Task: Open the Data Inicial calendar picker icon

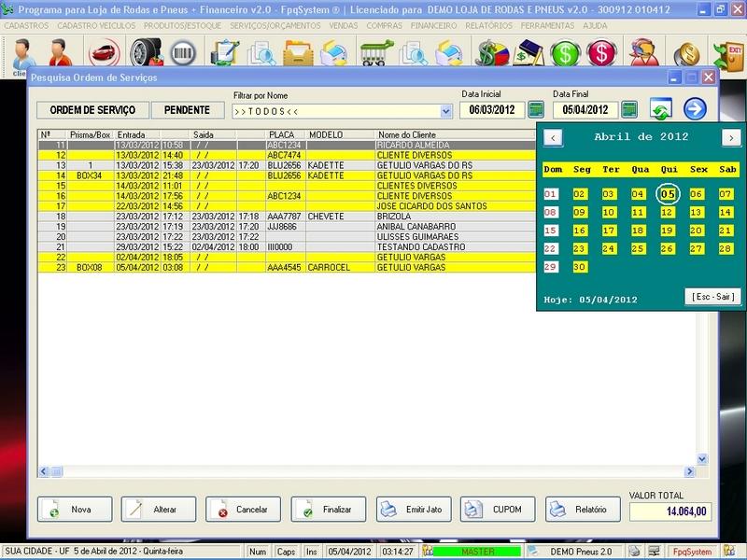Action: (x=536, y=110)
